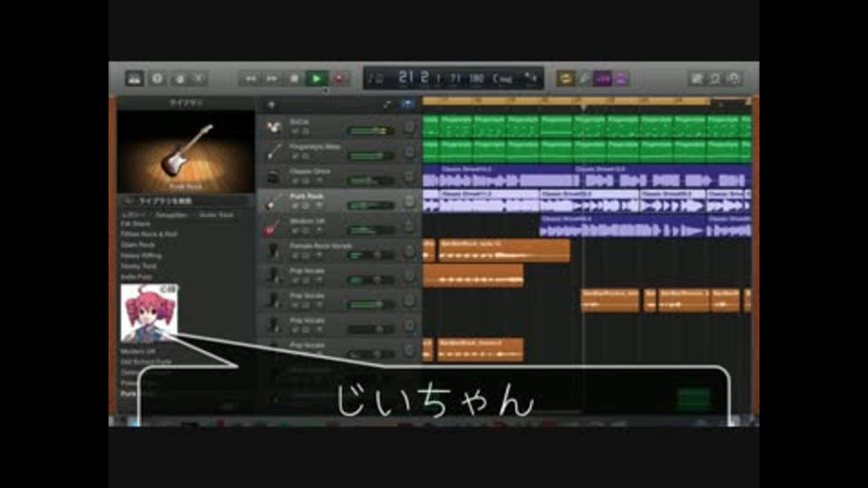Toggle the purple Metronome button

coord(620,79)
